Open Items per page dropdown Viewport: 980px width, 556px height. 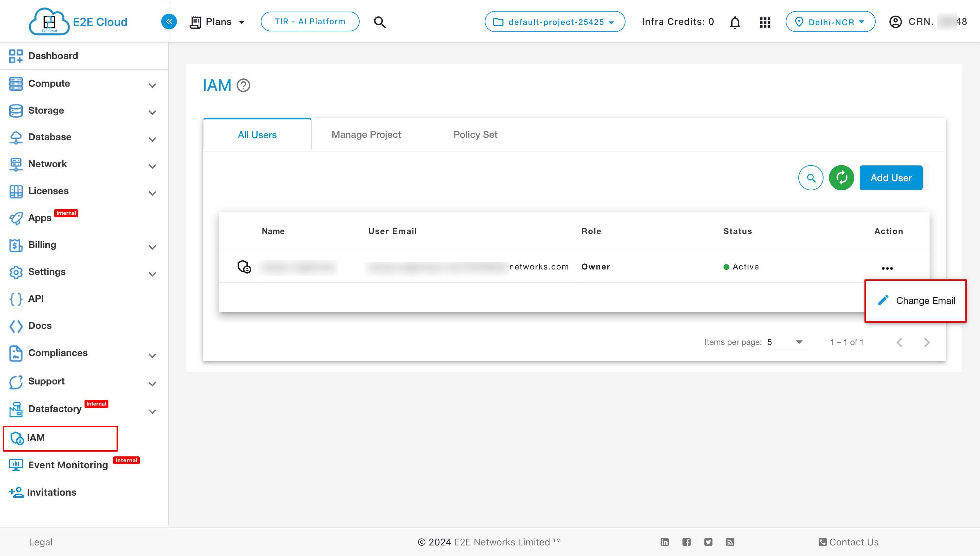[786, 342]
